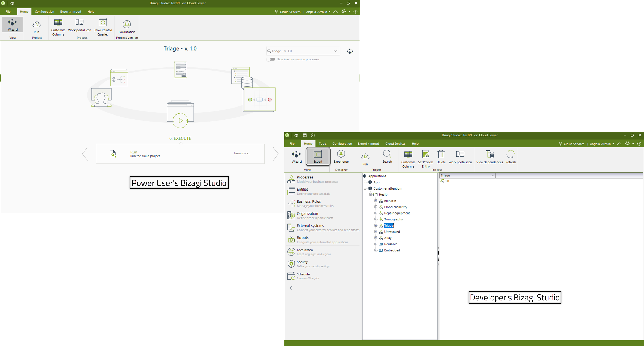
Task: Select the performers step icon in wizard
Action: (101, 97)
